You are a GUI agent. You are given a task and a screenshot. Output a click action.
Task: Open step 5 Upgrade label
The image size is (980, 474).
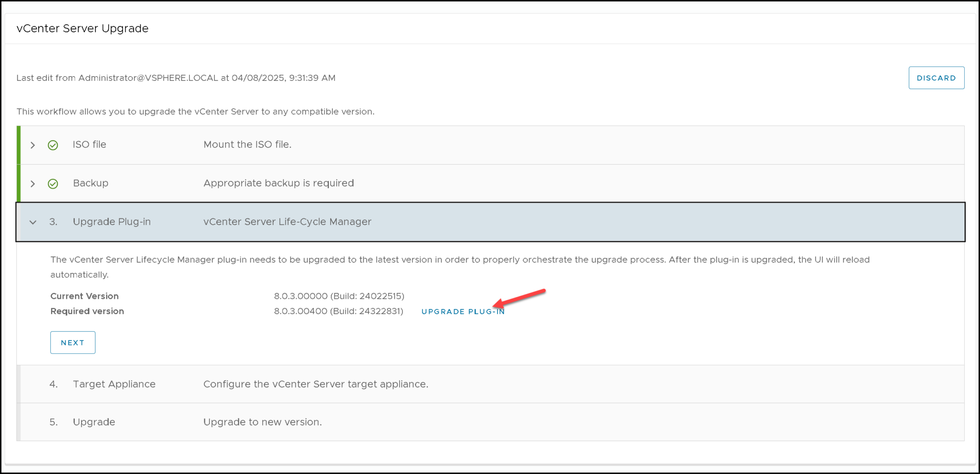tap(94, 422)
